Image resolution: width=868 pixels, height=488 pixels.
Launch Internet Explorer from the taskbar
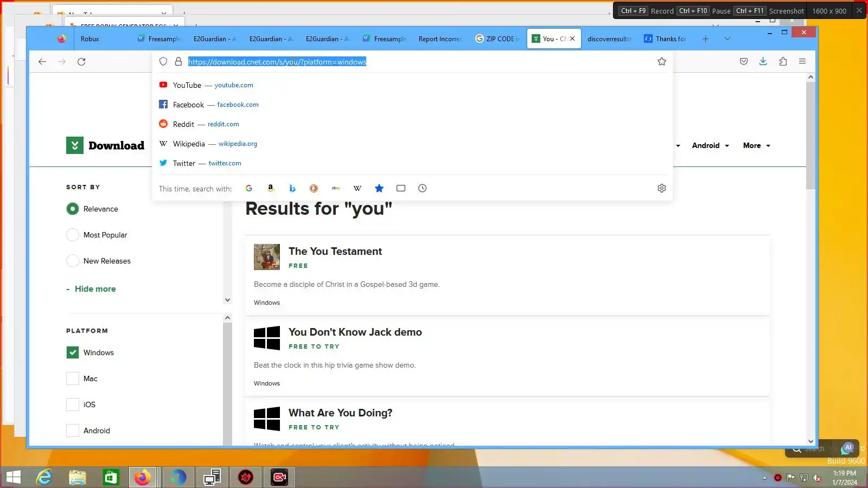[x=44, y=477]
